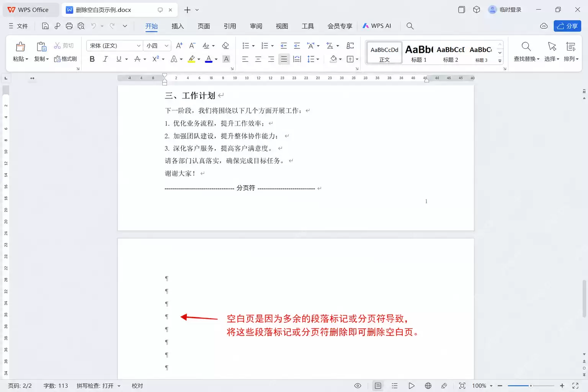Click the 字数: 113 word count
The width and height of the screenshot is (588, 392).
(56, 386)
